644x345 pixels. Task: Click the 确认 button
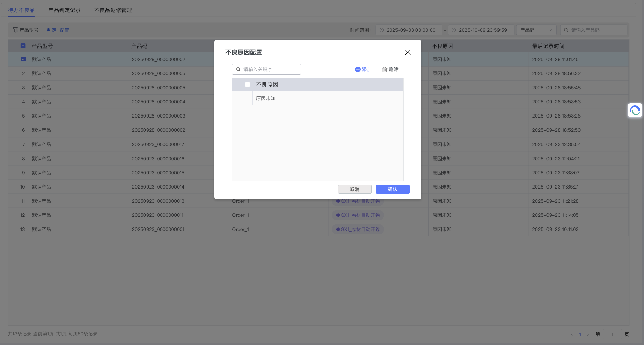click(392, 189)
